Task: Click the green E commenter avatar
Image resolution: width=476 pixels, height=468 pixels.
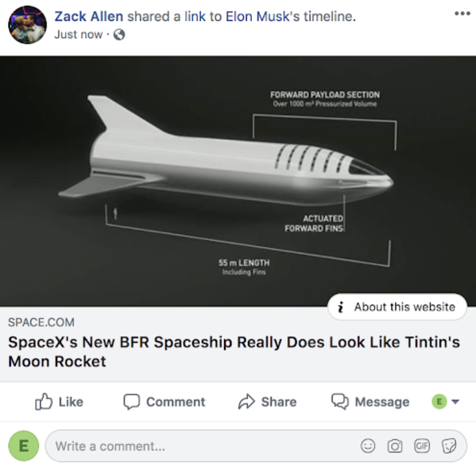Action: 24,446
